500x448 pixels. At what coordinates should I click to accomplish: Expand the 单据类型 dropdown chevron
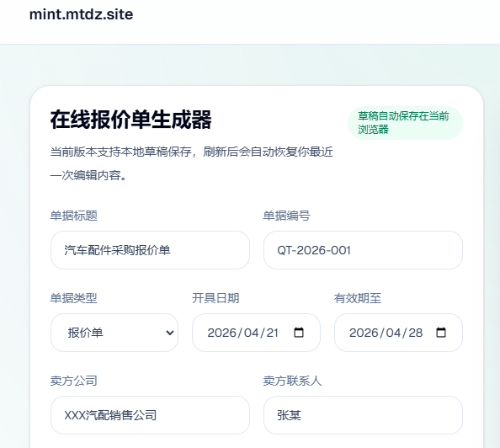(x=170, y=333)
